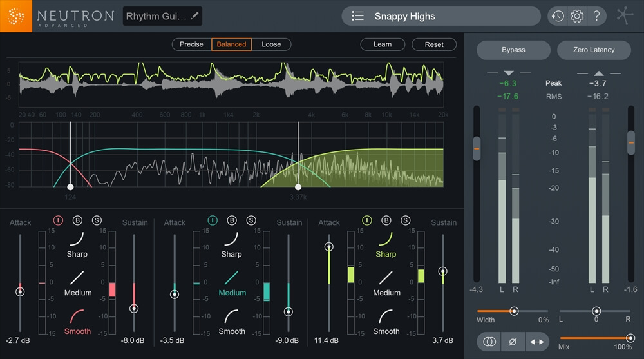Click the Mix slider handle
The width and height of the screenshot is (644, 359).
[x=630, y=338]
